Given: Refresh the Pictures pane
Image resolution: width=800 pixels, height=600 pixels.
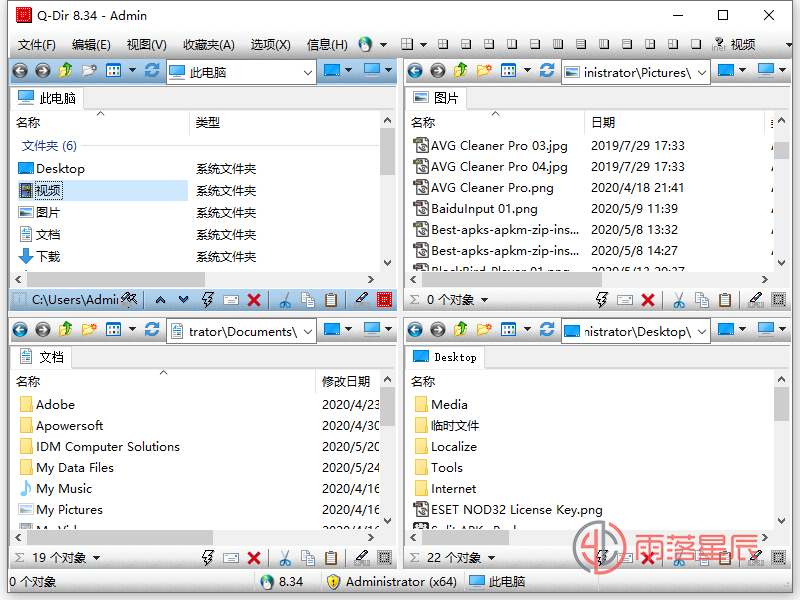Looking at the screenshot, I should [547, 70].
